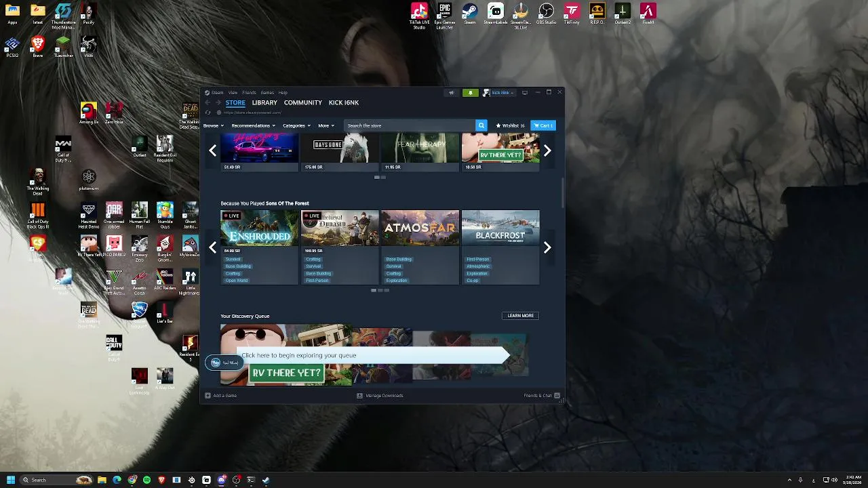Switch to the LIBRARY tab

264,102
